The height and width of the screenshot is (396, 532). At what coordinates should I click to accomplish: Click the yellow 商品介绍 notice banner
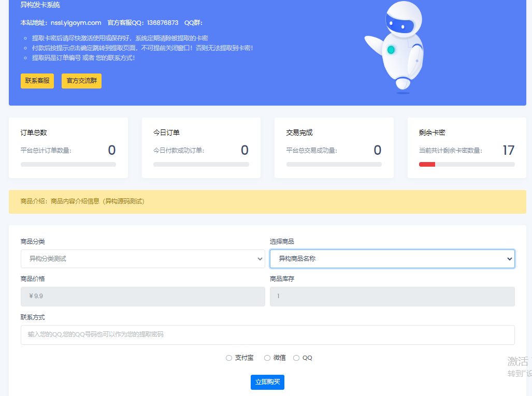[x=267, y=202]
